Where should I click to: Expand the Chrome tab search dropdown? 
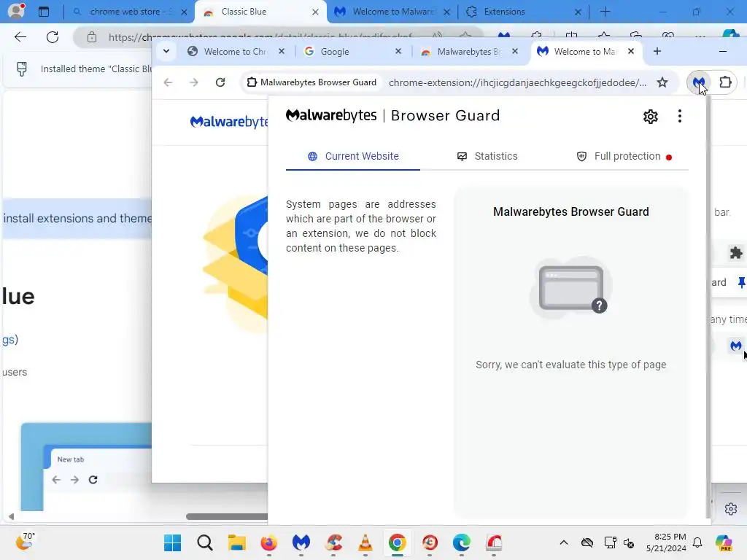click(x=166, y=51)
